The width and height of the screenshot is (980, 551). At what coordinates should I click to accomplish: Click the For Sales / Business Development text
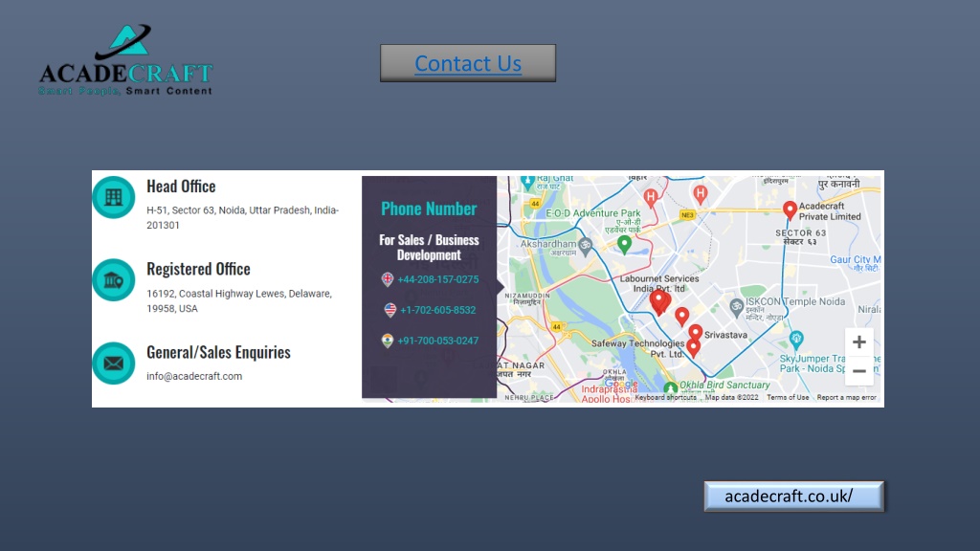tap(429, 248)
